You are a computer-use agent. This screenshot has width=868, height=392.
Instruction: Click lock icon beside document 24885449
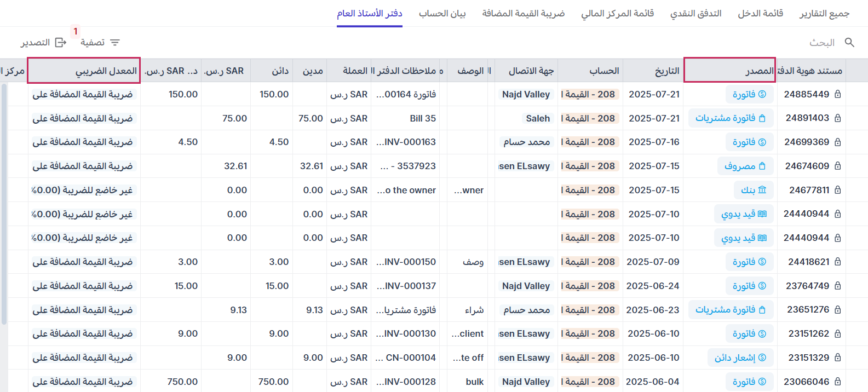[838, 94]
